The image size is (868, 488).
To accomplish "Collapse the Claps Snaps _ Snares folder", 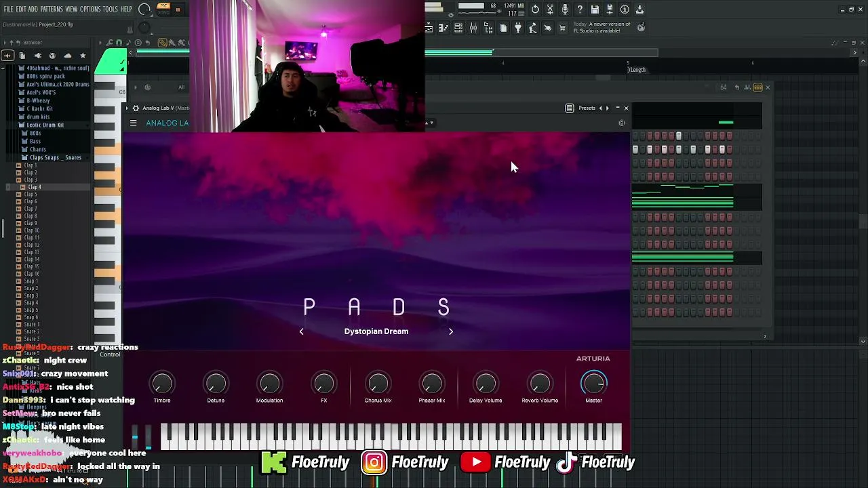I will click(56, 157).
